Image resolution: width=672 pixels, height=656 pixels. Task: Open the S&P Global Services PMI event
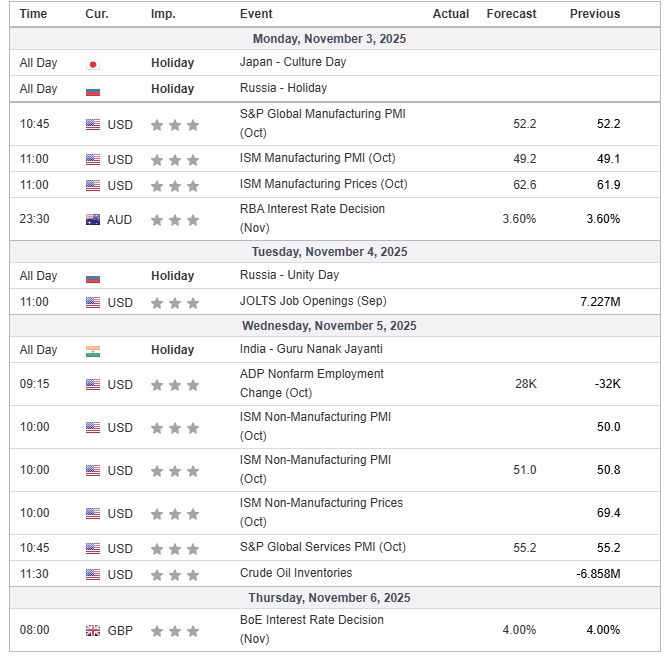(x=323, y=547)
